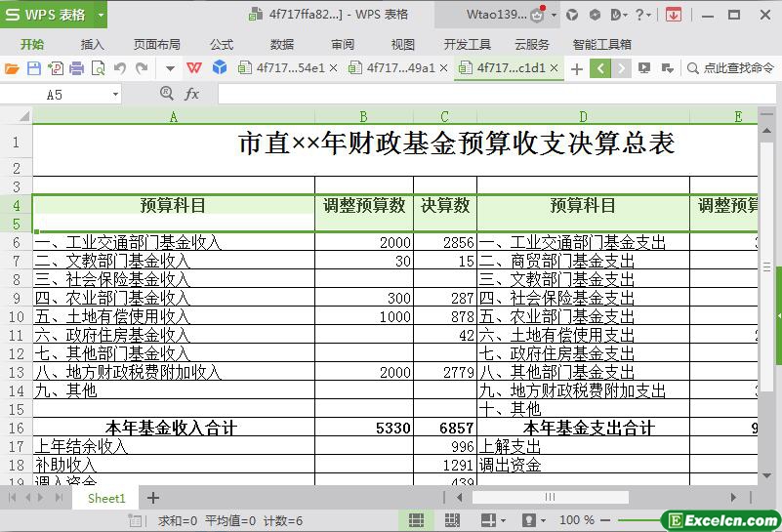
Task: Open the insert function fx button
Action: (191, 94)
